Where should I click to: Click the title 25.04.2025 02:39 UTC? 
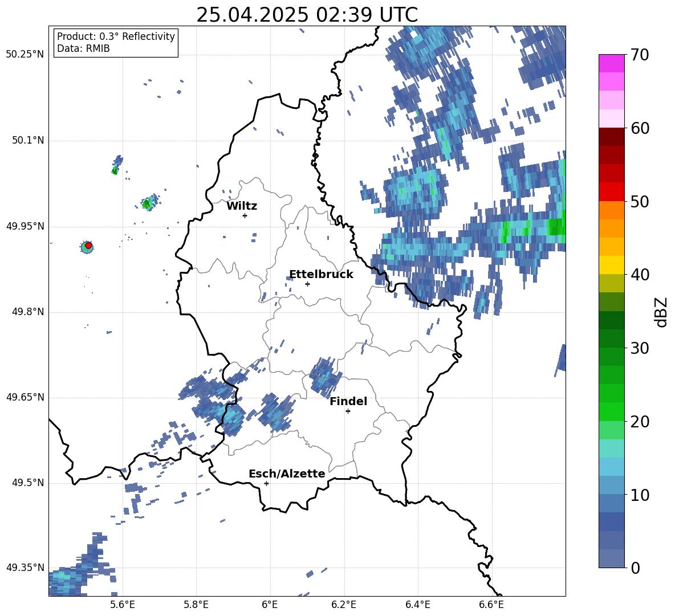tap(307, 15)
